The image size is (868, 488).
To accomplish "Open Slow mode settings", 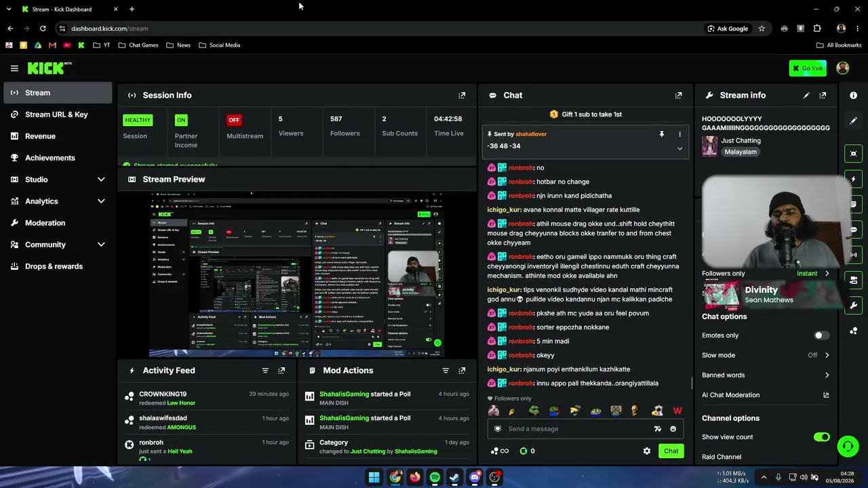I will pyautogui.click(x=766, y=355).
